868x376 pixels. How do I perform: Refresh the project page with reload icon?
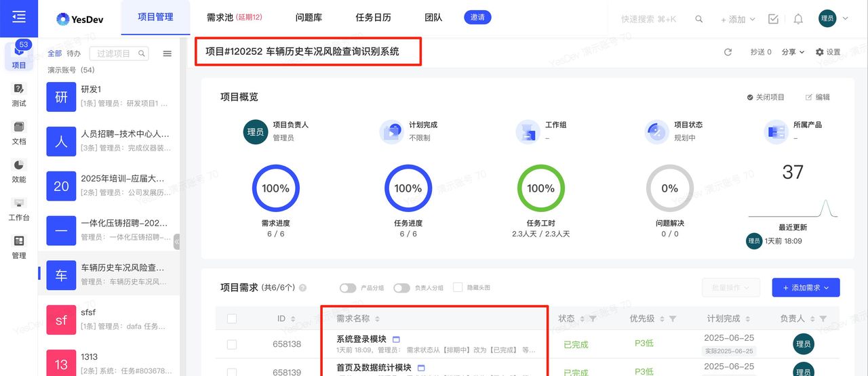(x=728, y=52)
